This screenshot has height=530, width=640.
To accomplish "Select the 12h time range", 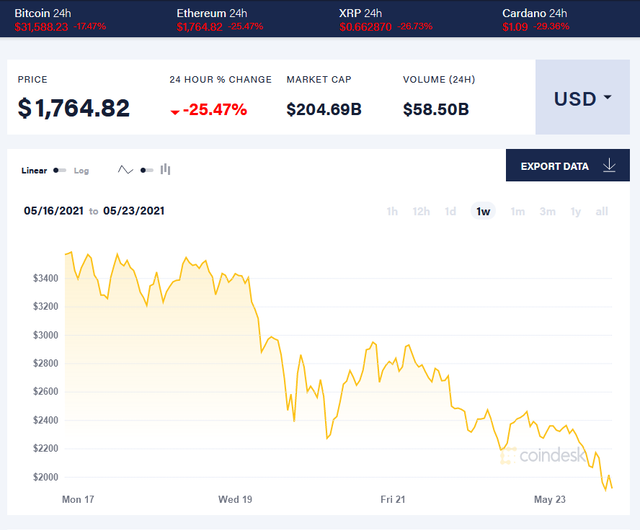I will [x=421, y=212].
